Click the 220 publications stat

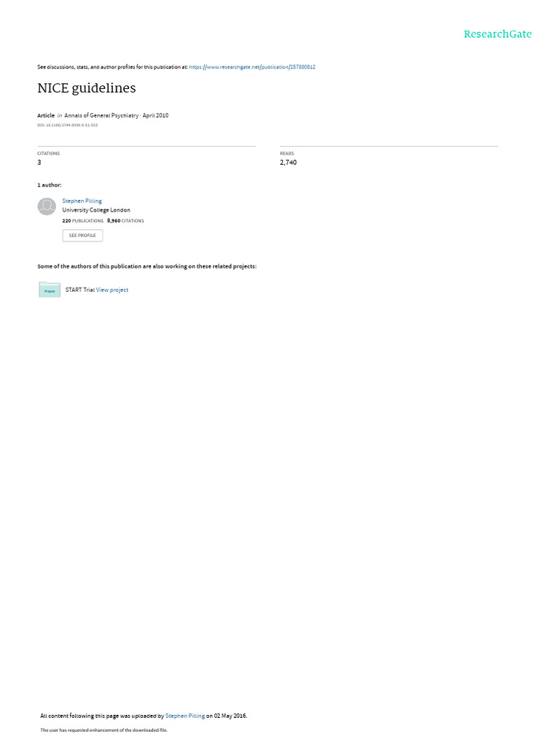(83, 221)
